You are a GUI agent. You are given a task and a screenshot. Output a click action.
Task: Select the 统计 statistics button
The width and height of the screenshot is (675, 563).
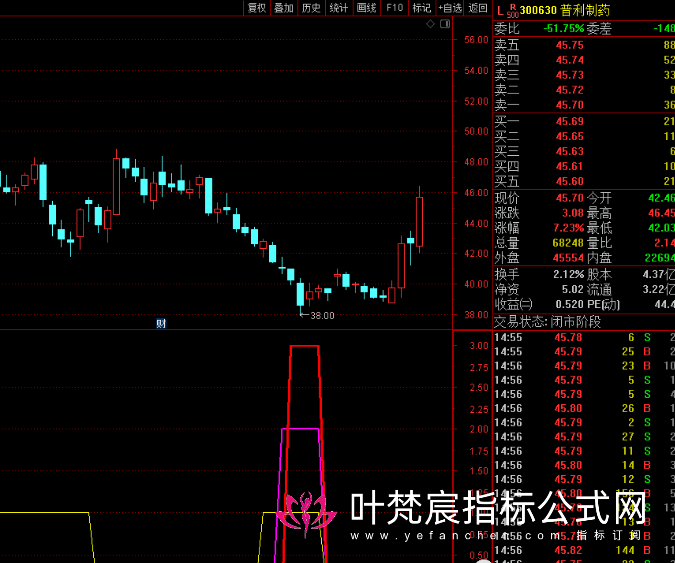point(339,8)
